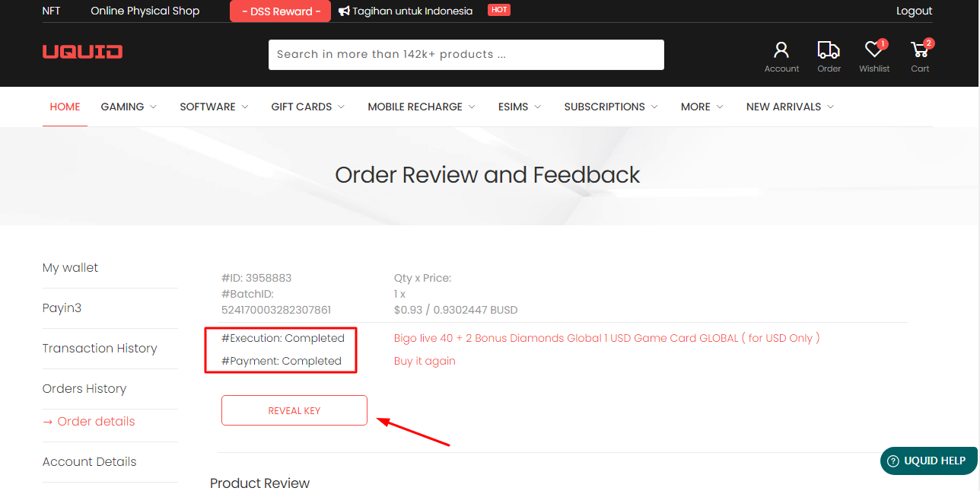The height and width of the screenshot is (491, 980).
Task: Expand the ESIMS menu chevron
Action: 538,107
